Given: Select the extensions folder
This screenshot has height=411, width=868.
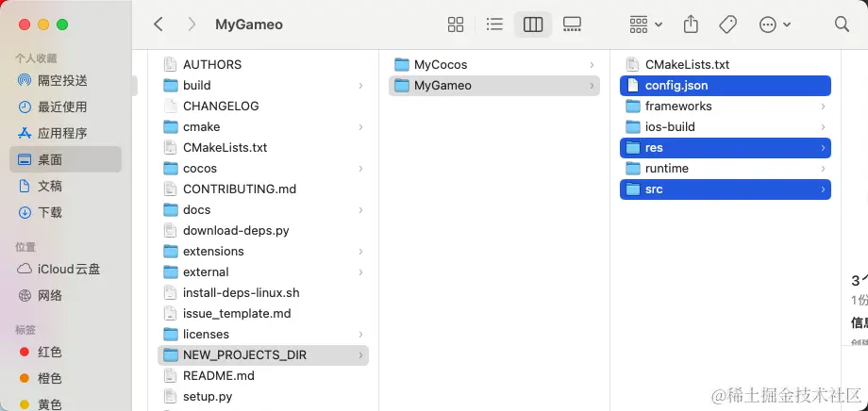Looking at the screenshot, I should (x=263, y=251).
